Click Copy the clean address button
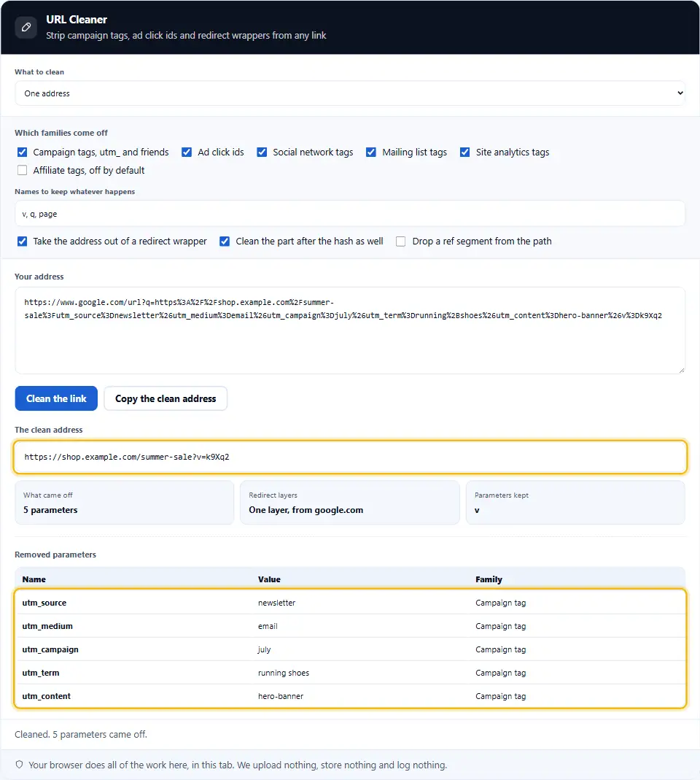 166,398
